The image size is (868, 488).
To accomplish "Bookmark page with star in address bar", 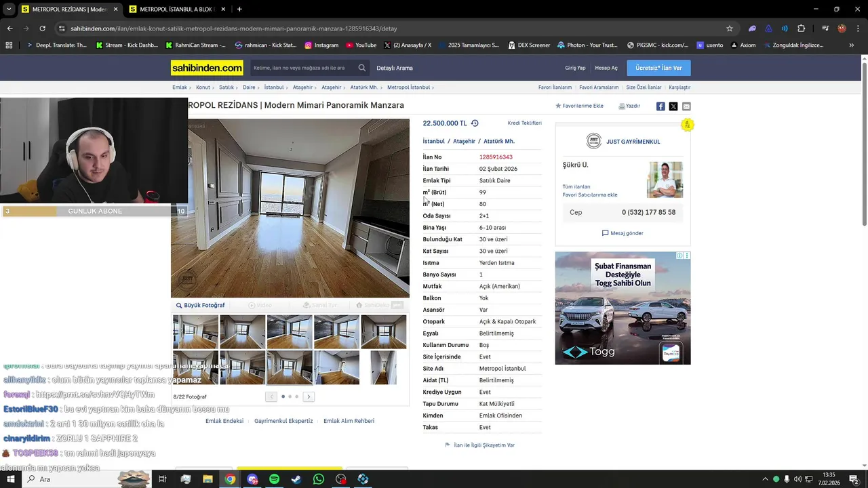I will coord(730,28).
